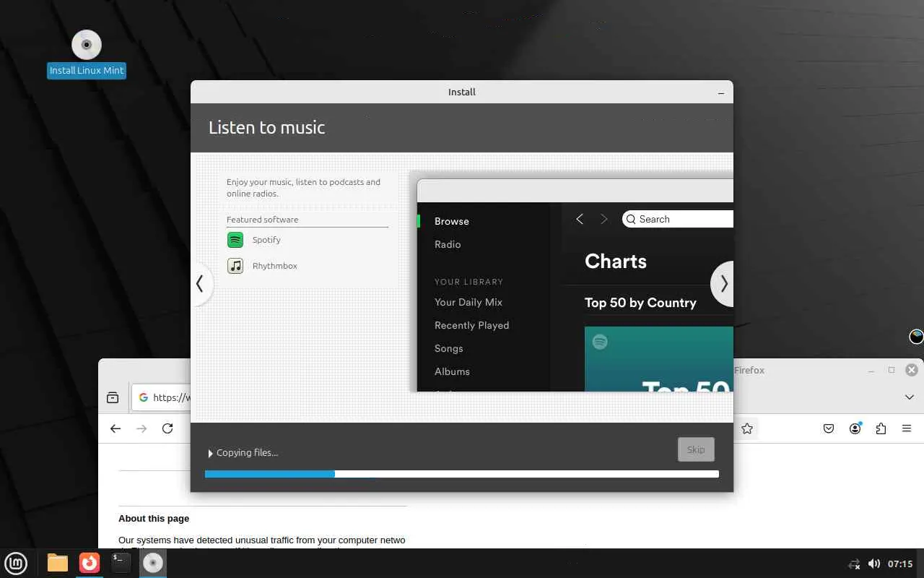
Task: Click the Firefox View icon in Firefox
Action: pyautogui.click(x=113, y=397)
